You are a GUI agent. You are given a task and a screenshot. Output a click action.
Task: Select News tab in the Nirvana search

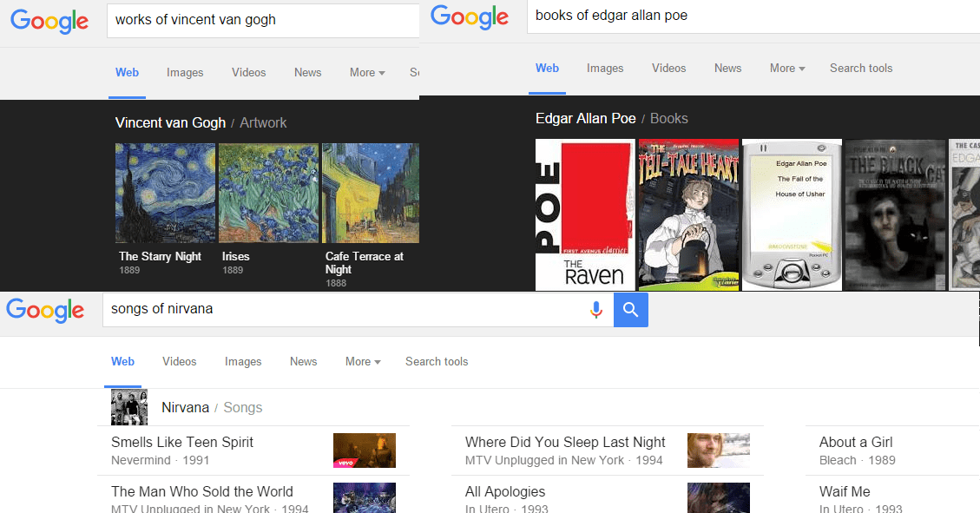pos(303,361)
